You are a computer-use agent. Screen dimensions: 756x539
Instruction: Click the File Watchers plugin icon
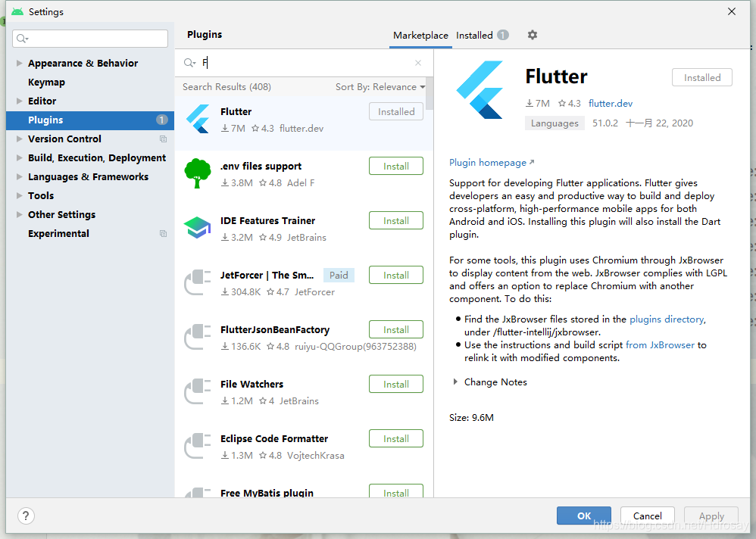(x=198, y=391)
